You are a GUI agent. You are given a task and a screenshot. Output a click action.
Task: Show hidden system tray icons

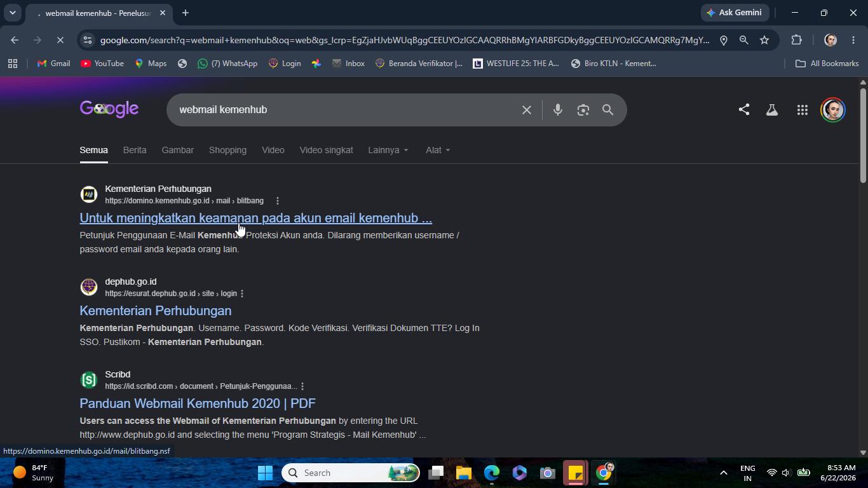tap(723, 473)
